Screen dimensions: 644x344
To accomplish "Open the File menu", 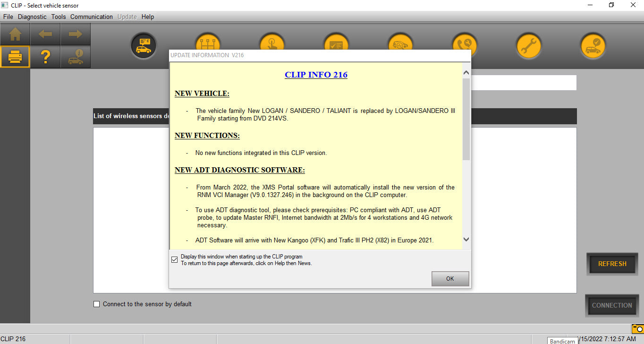I will [x=8, y=17].
